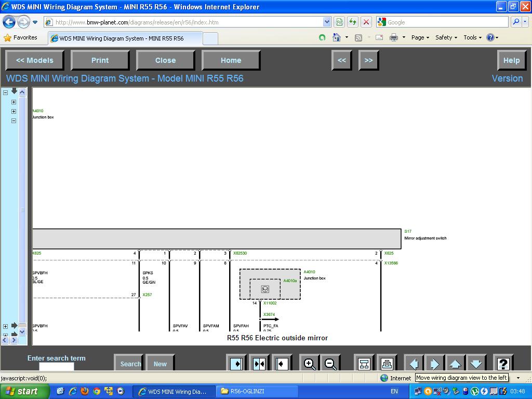Click the zoom in magnifier icon
The height and width of the screenshot is (399, 532).
click(x=310, y=364)
